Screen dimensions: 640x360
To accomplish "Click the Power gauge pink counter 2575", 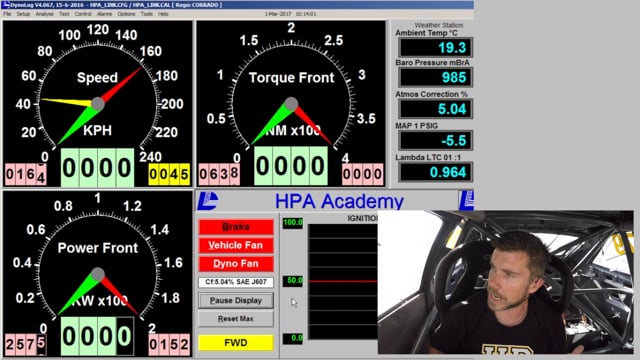I will coord(25,344).
